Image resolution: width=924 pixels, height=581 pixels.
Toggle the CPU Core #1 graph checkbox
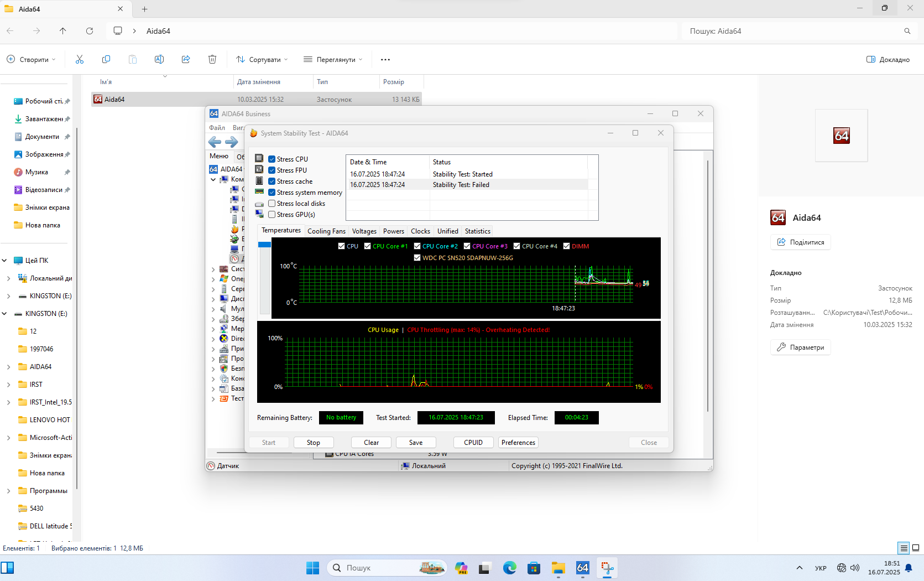tap(368, 246)
